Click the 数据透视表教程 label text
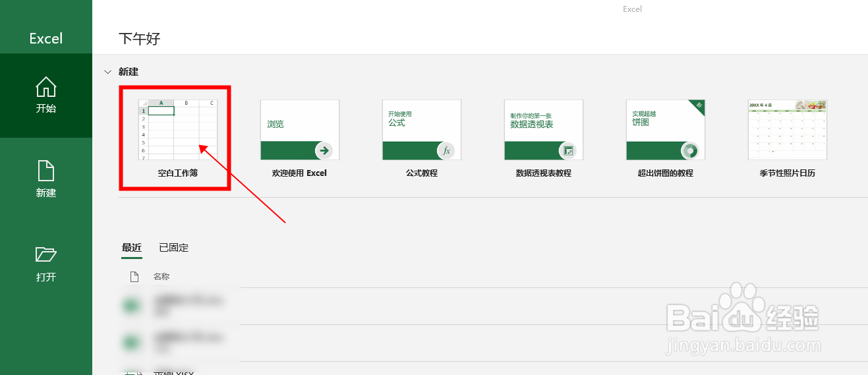 point(544,173)
